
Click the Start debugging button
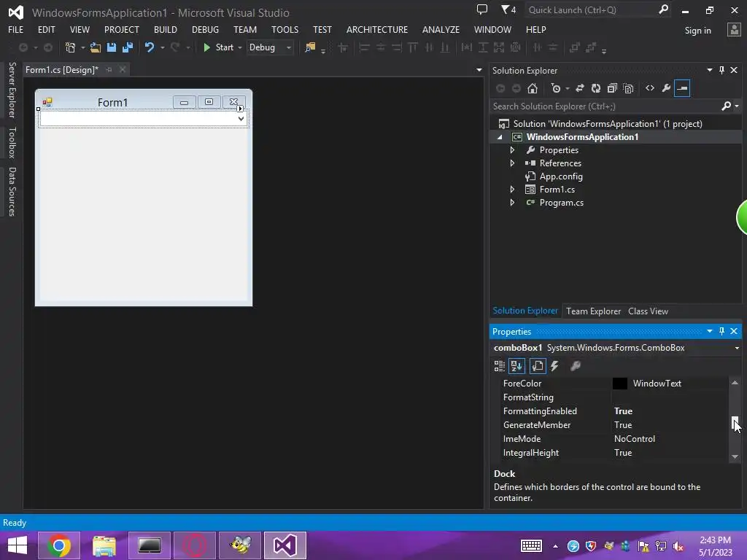219,47
